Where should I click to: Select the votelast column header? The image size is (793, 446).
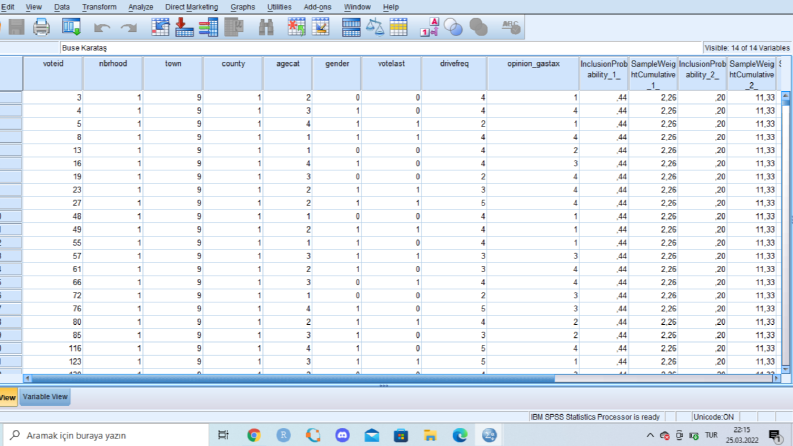point(391,73)
